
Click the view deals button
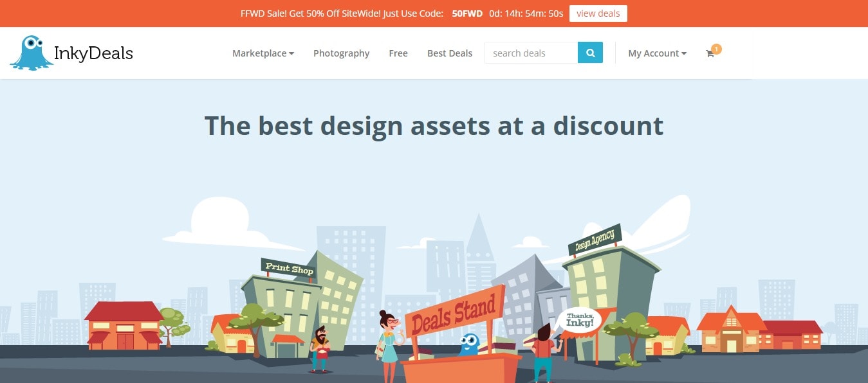click(x=598, y=13)
